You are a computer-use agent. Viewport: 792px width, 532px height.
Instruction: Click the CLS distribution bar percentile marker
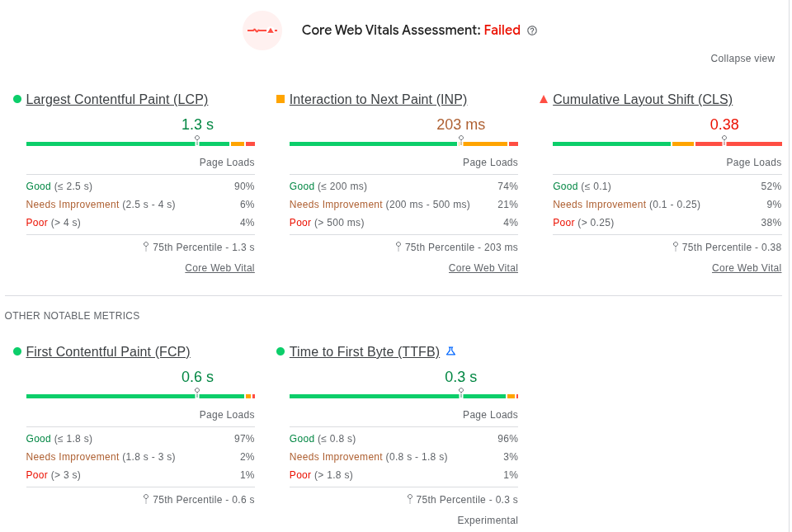724,142
